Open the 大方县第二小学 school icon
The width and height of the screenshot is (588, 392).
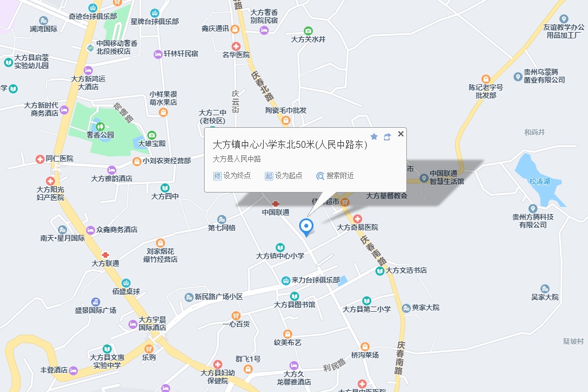point(367,301)
